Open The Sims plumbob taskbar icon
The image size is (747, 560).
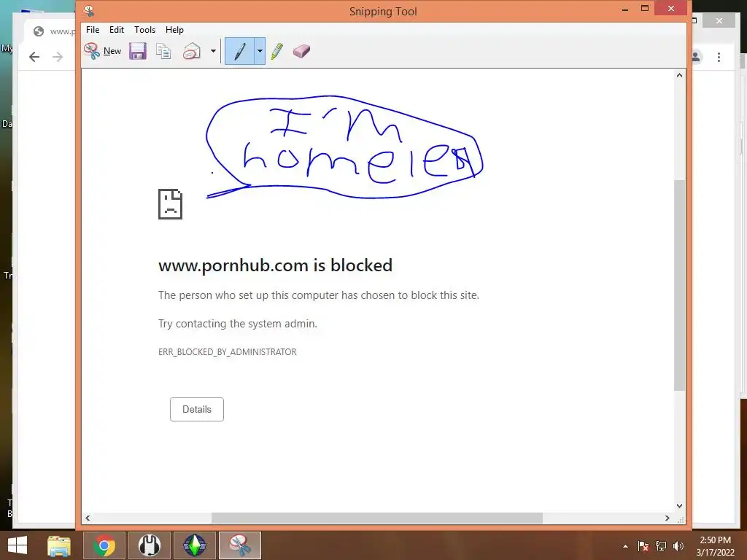[x=194, y=545]
